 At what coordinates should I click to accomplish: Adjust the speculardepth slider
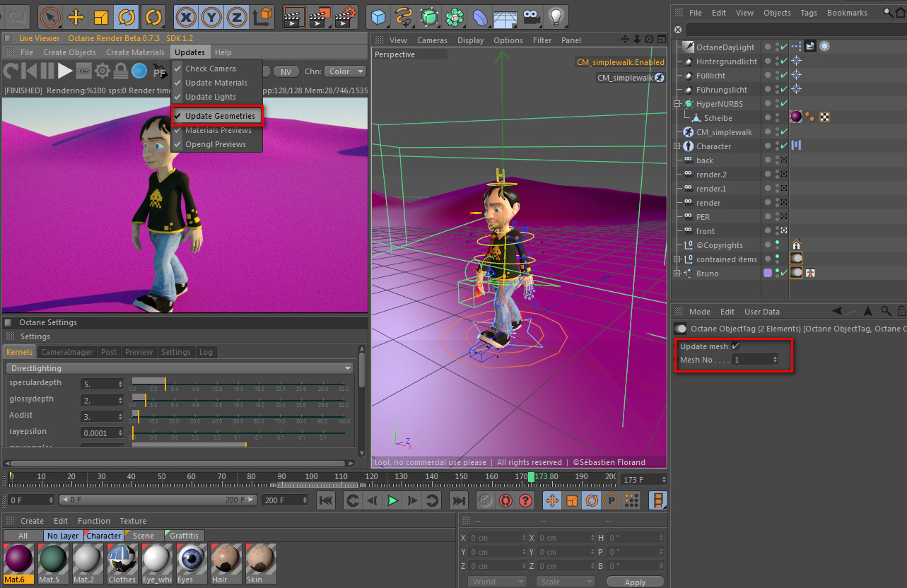coord(238,384)
